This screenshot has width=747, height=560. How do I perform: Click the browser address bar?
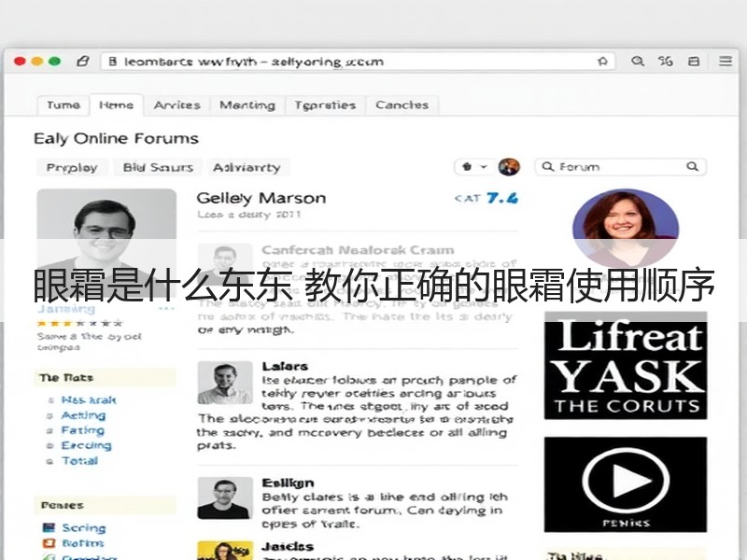pos(358,62)
